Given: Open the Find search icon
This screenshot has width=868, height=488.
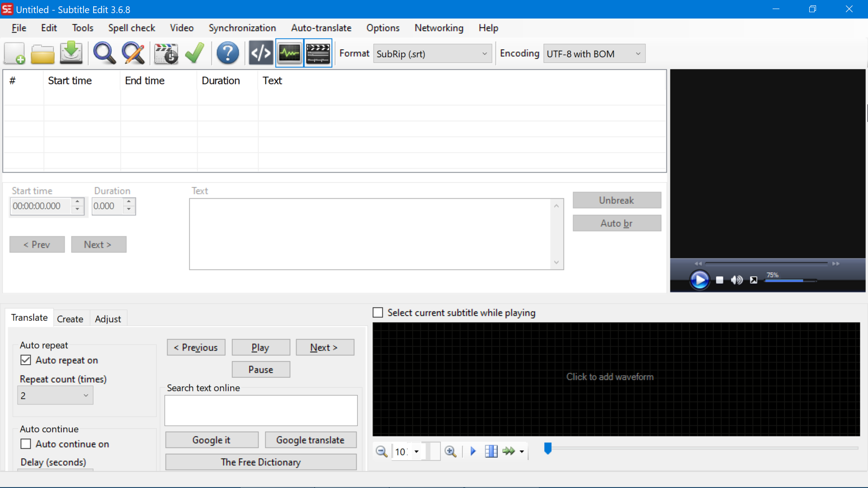Looking at the screenshot, I should [104, 53].
